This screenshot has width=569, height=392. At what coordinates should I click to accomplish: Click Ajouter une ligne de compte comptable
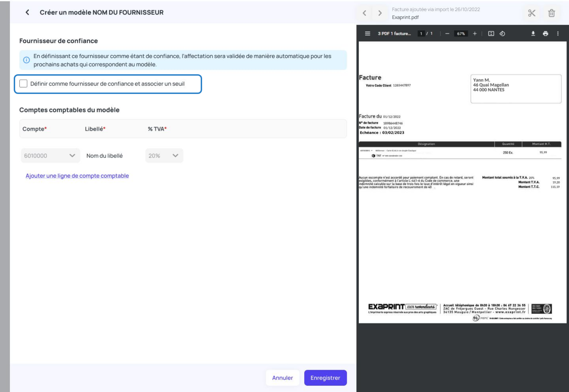point(77,176)
